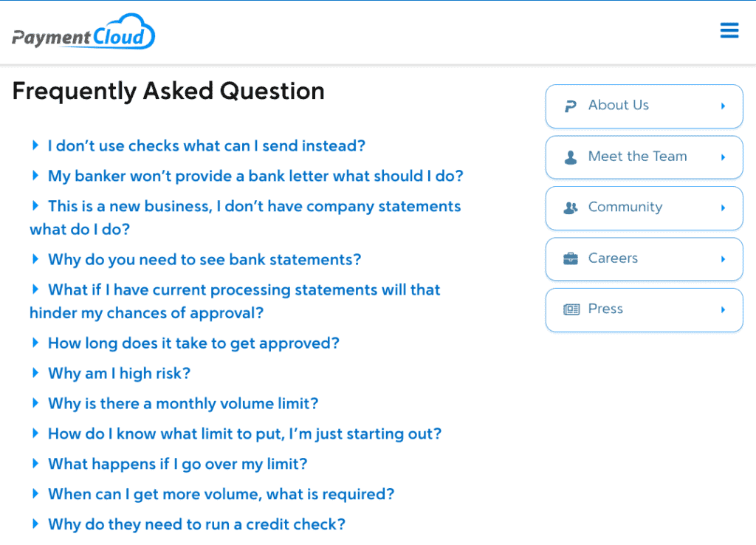This screenshot has height=545, width=756.
Task: Click the Community people icon
Action: tap(570, 208)
